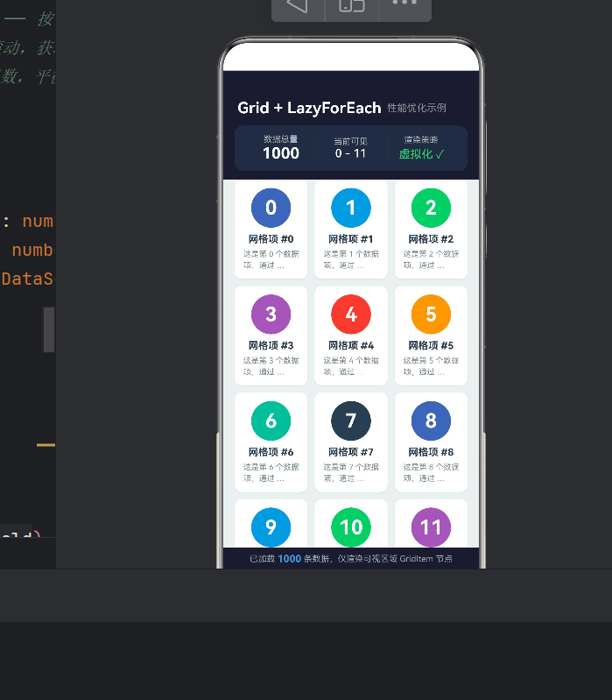Tap the teal circle numbered 6
Viewport: 612px width, 700px height.
[271, 421]
